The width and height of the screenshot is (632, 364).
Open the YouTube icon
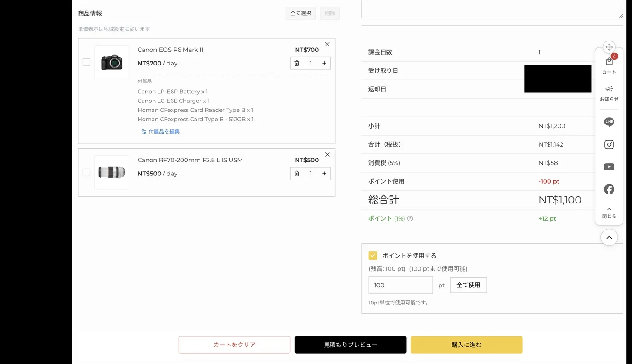tap(609, 167)
